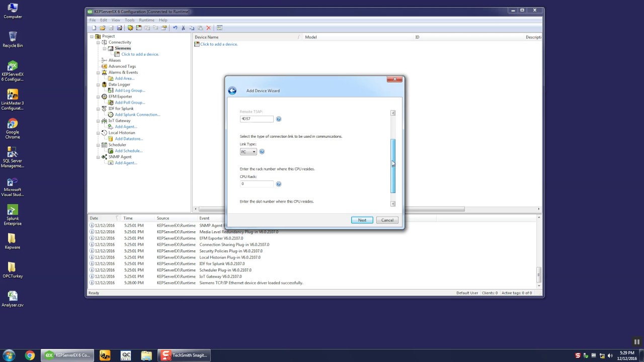Open help icon beside Remote TSAP field

(x=279, y=119)
